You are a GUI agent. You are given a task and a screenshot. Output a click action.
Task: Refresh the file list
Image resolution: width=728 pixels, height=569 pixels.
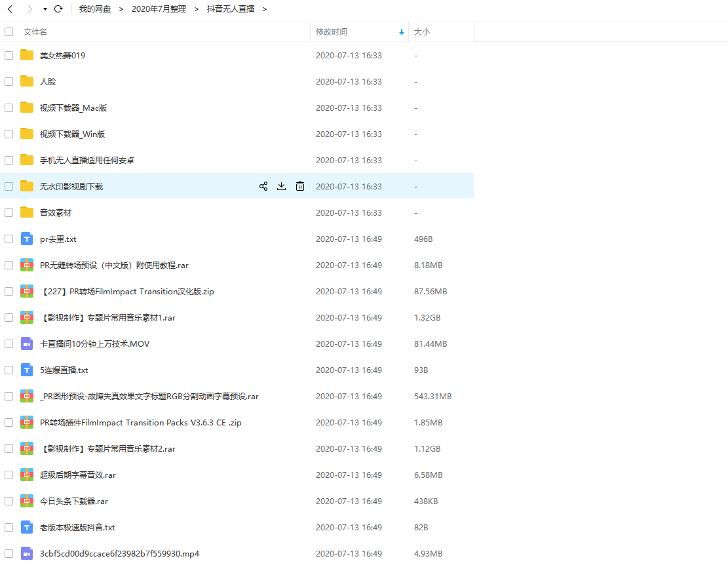(58, 9)
